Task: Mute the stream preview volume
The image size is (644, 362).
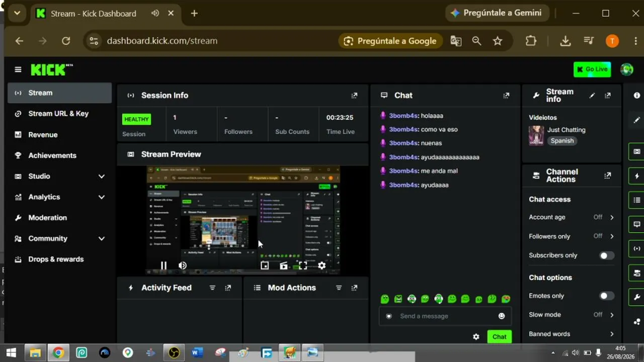Action: pos(183,265)
